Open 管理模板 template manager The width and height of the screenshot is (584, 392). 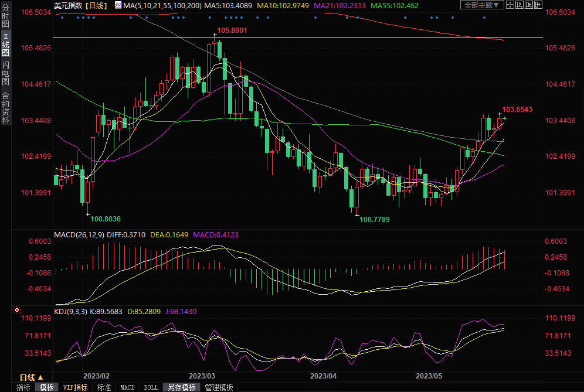[x=219, y=387]
